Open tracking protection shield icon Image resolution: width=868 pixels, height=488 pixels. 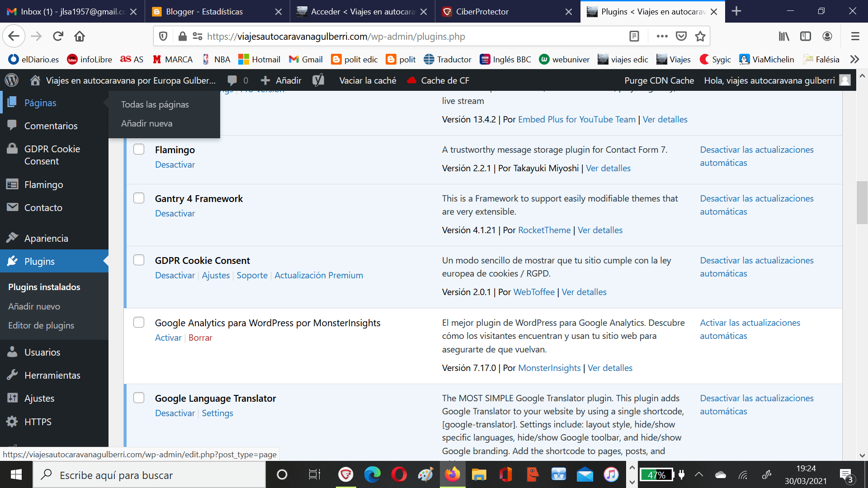tap(164, 36)
